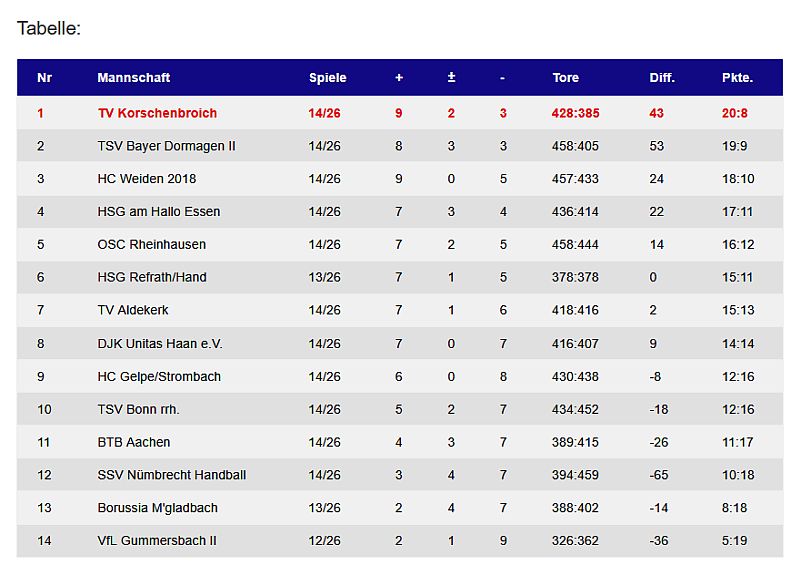Click Borussia M'gladbach team name

(x=157, y=508)
